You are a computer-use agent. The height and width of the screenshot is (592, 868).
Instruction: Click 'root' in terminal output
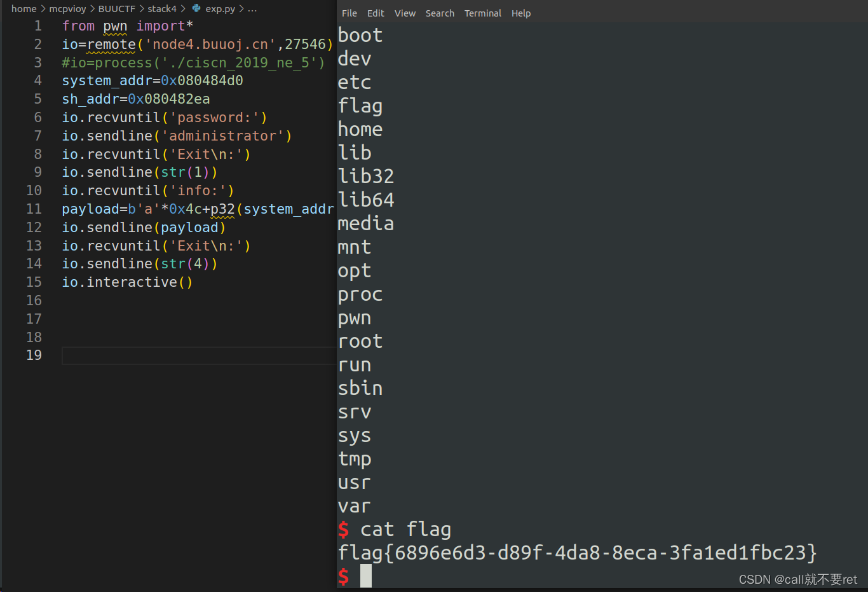coord(360,341)
